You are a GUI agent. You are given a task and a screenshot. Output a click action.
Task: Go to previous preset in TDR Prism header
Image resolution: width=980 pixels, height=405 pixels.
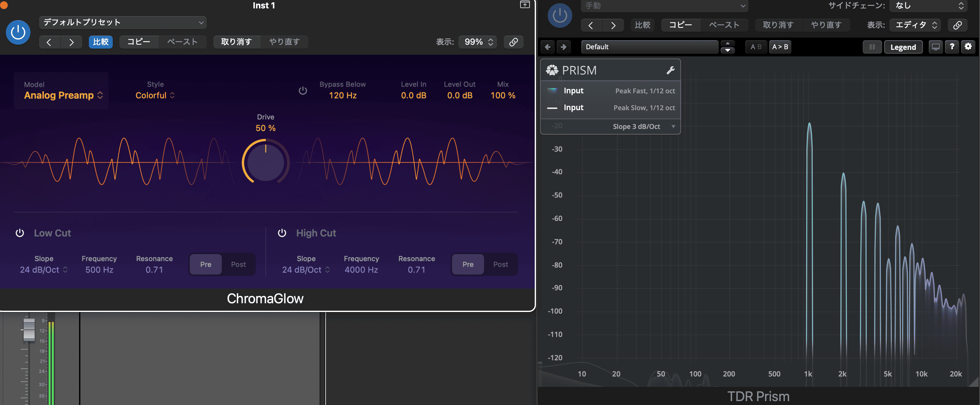coord(591,25)
